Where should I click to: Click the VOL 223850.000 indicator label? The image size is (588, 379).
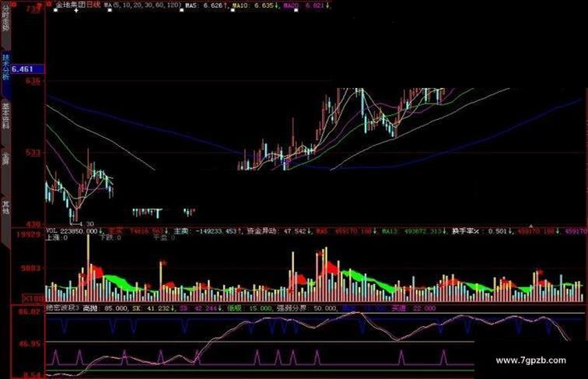73,231
